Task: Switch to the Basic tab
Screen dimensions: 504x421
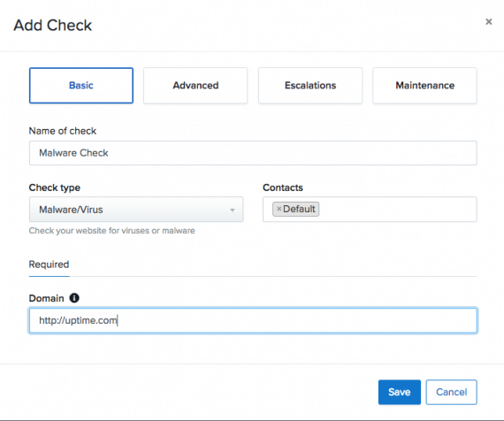Action: point(81,85)
